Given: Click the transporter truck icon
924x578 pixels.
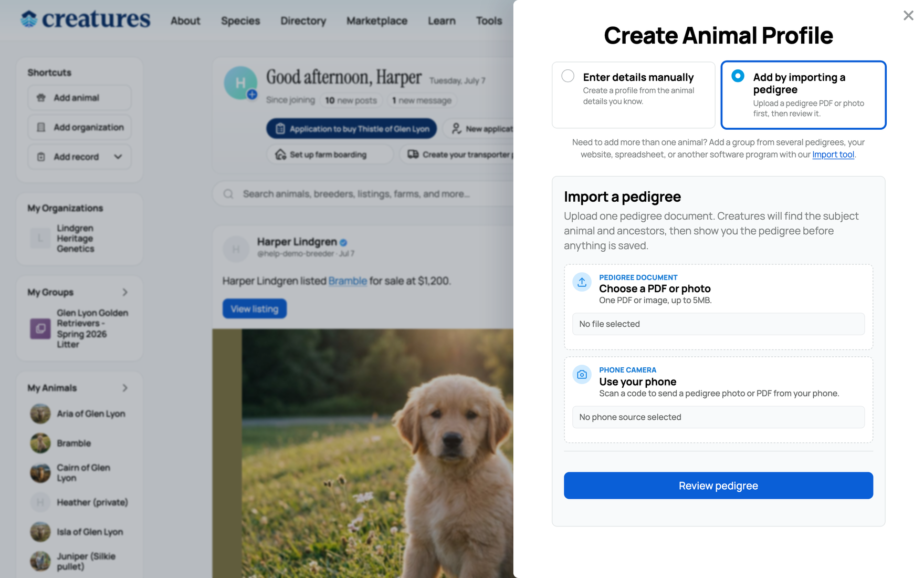Looking at the screenshot, I should click(x=413, y=154).
